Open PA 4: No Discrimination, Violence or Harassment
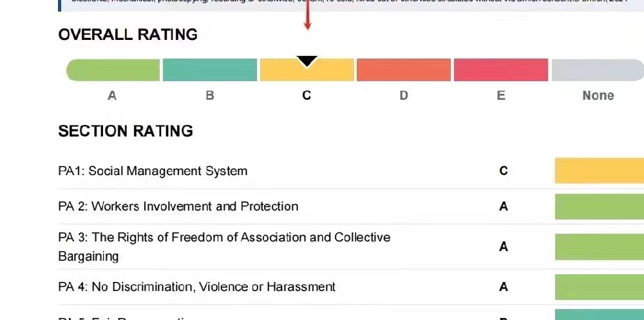Screen dimensions: 644x320 pos(351,287)
